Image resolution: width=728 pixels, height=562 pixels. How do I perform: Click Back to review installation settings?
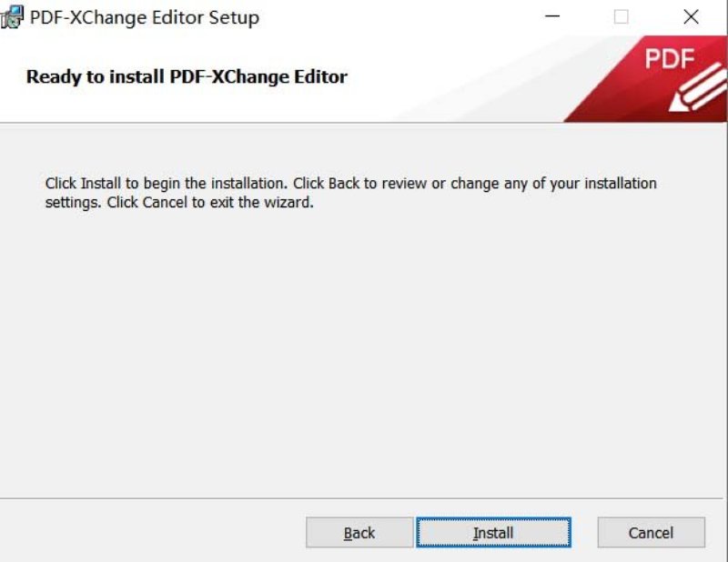click(x=358, y=533)
